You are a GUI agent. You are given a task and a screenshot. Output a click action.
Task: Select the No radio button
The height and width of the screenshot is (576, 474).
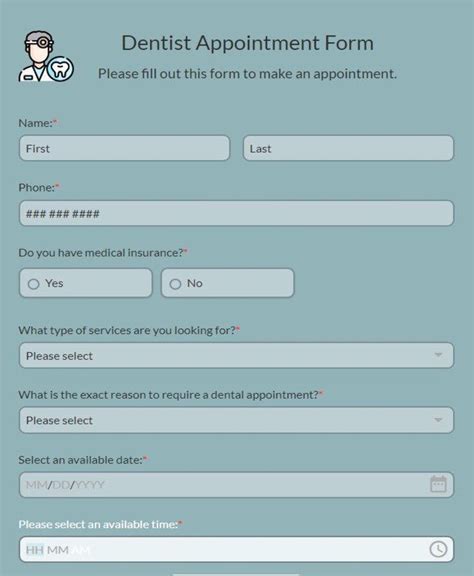tap(175, 284)
